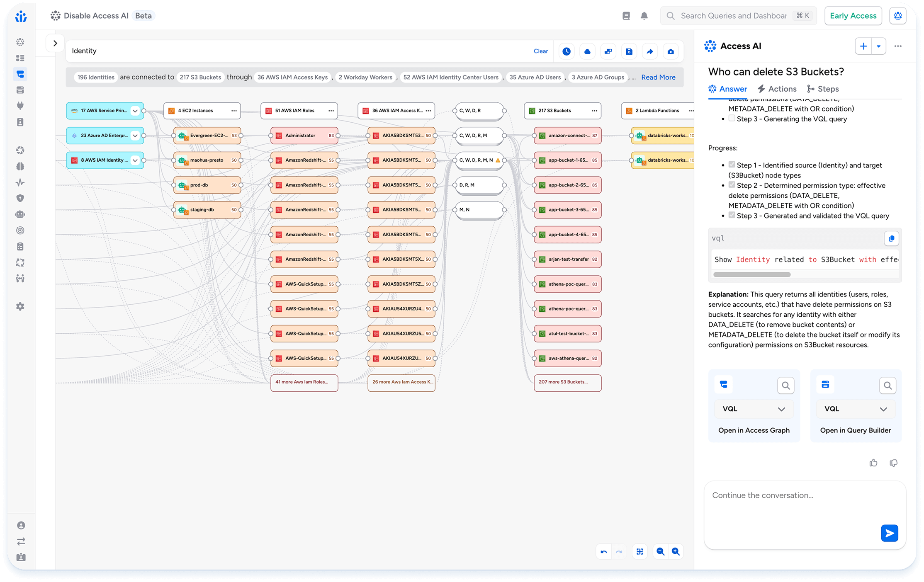
Task: Click the clock history icon in query toolbar
Action: (x=567, y=51)
